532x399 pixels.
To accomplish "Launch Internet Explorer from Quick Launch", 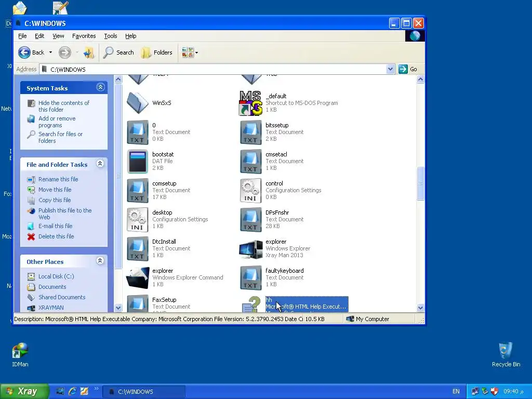I will tap(72, 391).
